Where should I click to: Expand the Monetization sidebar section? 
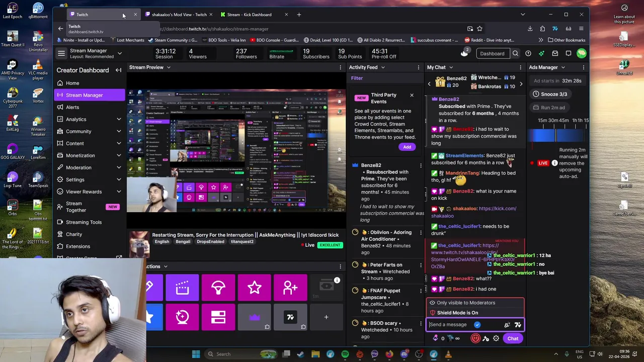tap(119, 155)
